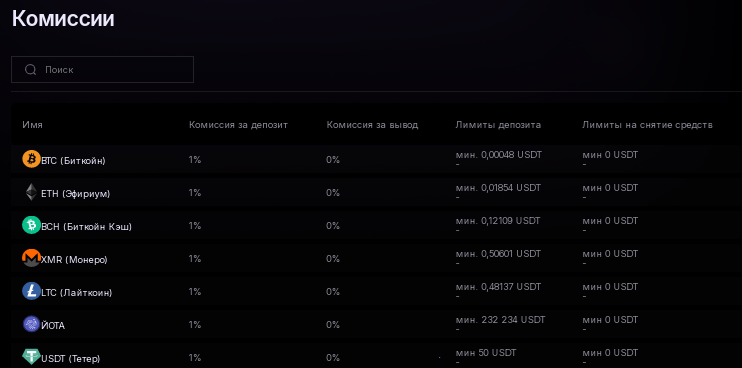Click the green Tether USDT icon
Viewport: 742px width, 368px height.
pos(31,357)
